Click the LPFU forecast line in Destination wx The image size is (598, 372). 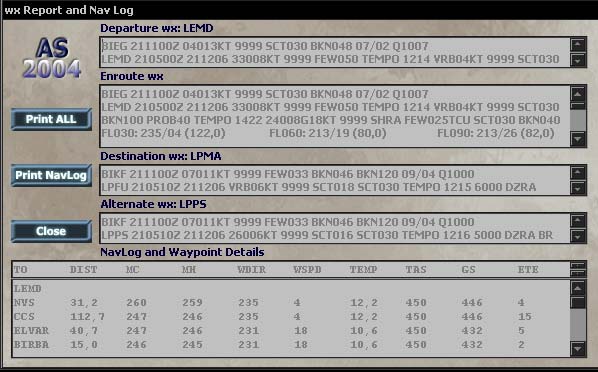(x=318, y=187)
